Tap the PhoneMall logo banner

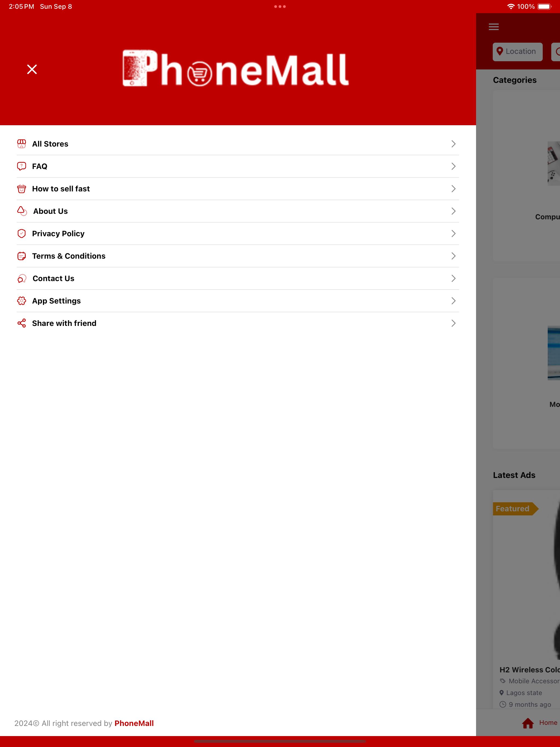pos(236,69)
